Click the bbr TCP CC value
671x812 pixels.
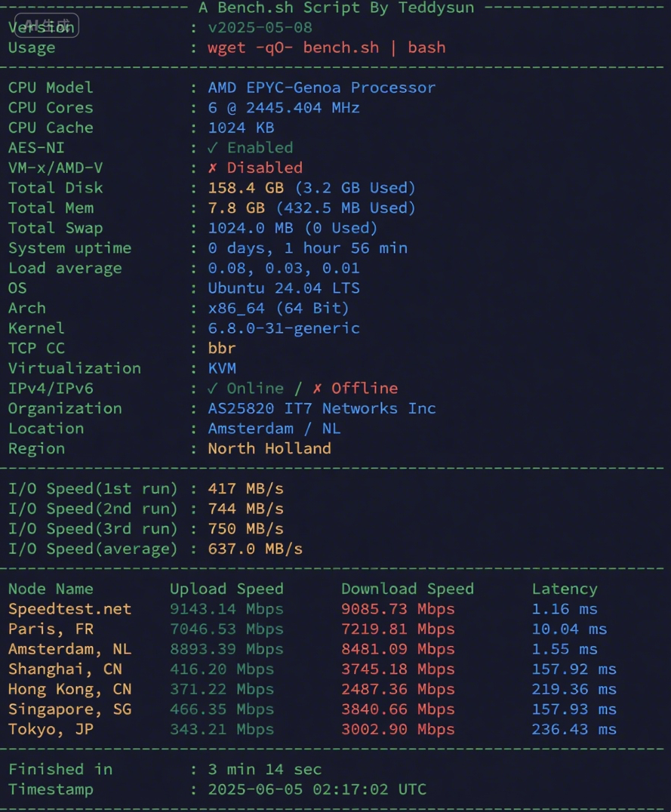[x=222, y=349]
